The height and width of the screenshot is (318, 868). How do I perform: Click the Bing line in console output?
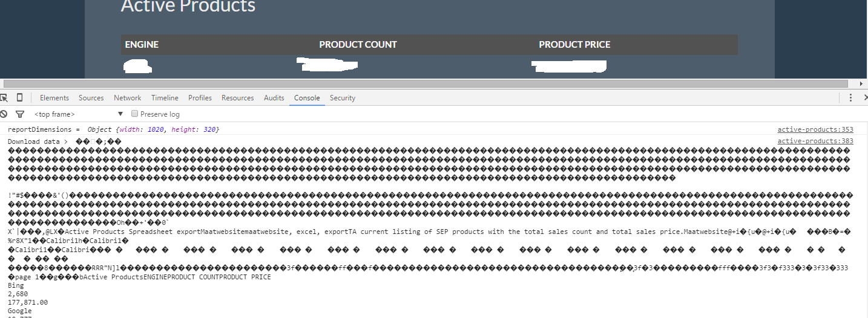[x=16, y=285]
